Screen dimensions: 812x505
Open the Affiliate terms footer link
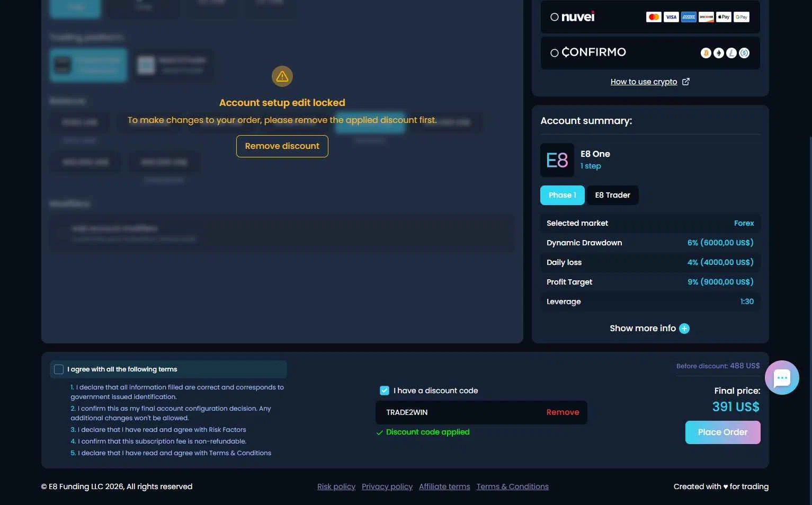444,486
